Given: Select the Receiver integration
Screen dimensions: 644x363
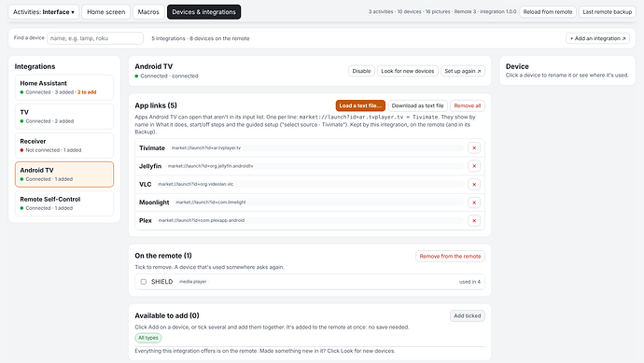Looking at the screenshot, I should (x=64, y=146).
